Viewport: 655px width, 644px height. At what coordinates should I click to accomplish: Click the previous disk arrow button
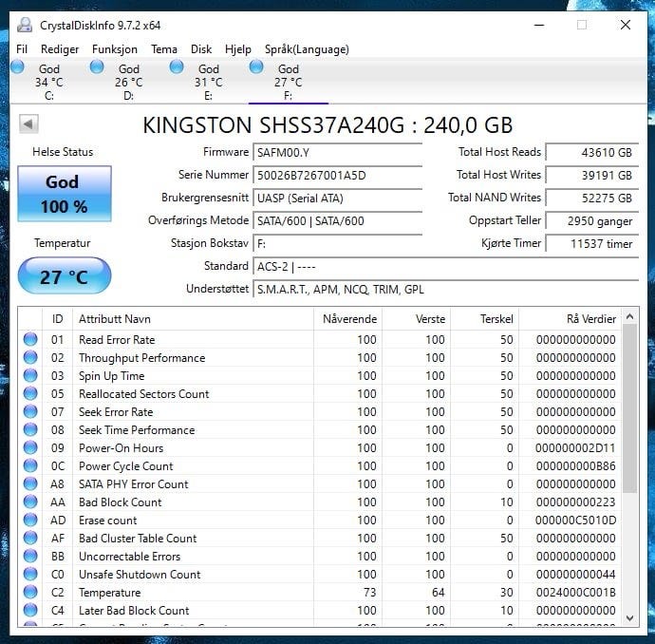click(28, 124)
